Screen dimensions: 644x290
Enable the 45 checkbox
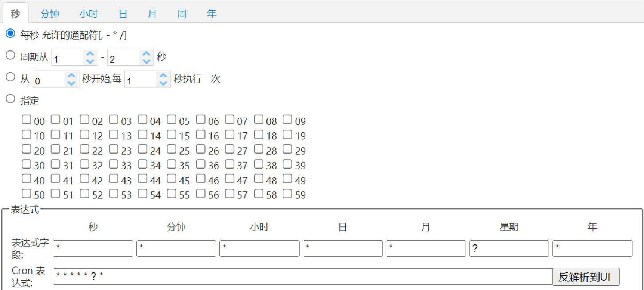[171, 179]
